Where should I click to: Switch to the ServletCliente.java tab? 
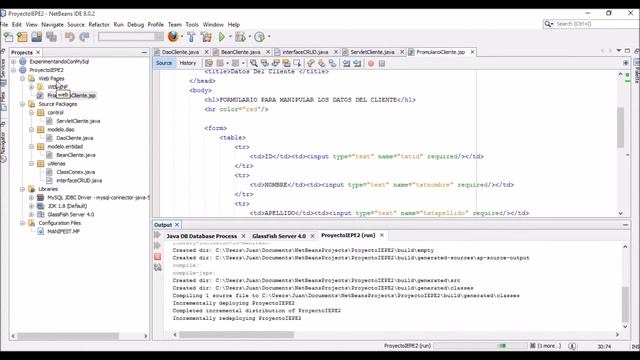click(x=372, y=52)
